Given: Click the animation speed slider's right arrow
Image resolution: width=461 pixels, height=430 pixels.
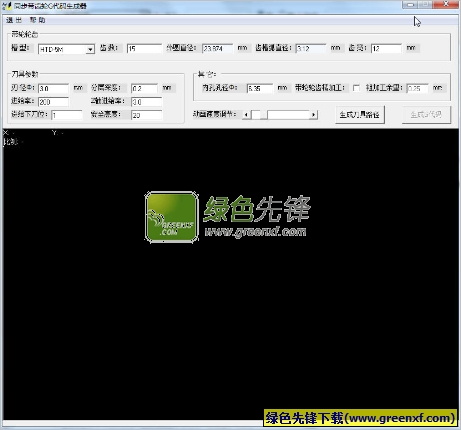Looking at the screenshot, I should coord(313,115).
